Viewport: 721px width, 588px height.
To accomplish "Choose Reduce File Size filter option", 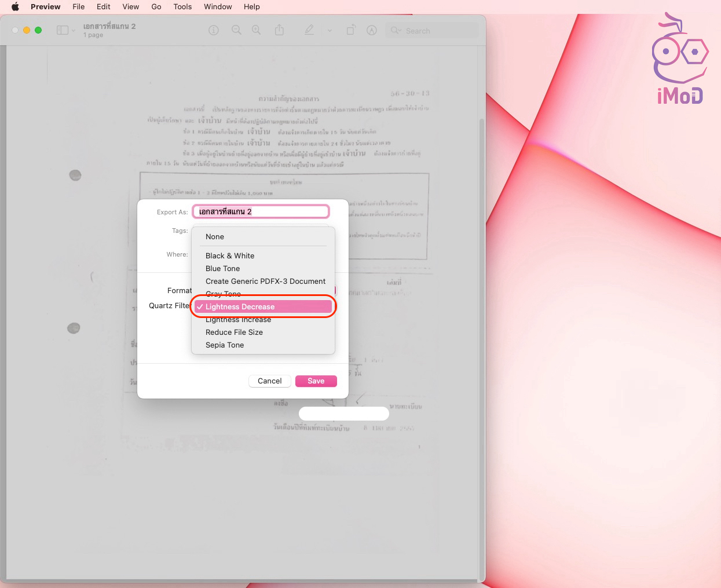I will click(x=234, y=332).
